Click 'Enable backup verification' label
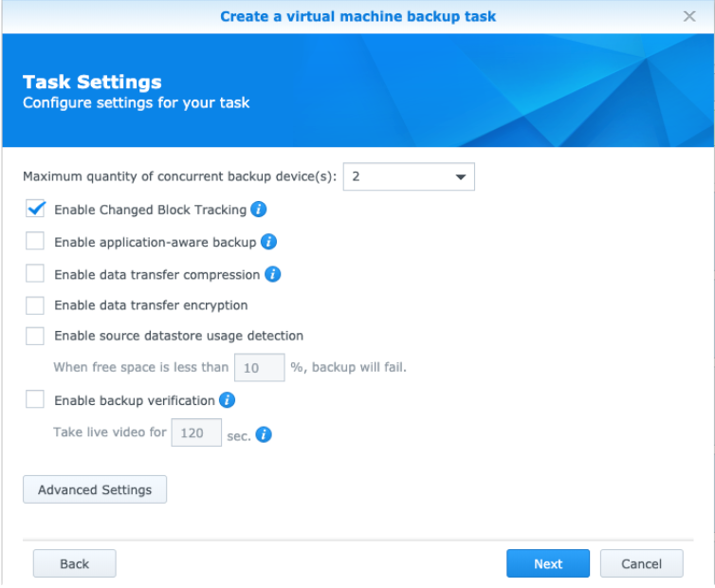The height and width of the screenshot is (588, 715). [x=135, y=400]
